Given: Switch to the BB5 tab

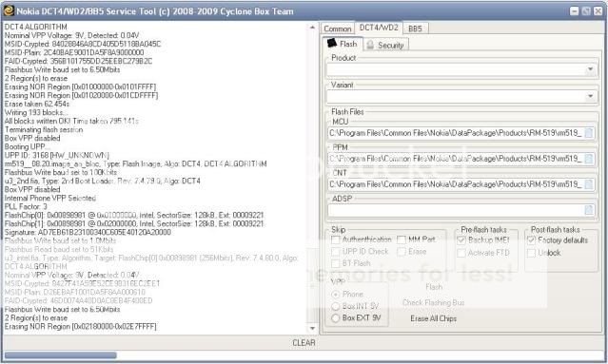Looking at the screenshot, I should pyautogui.click(x=415, y=29).
